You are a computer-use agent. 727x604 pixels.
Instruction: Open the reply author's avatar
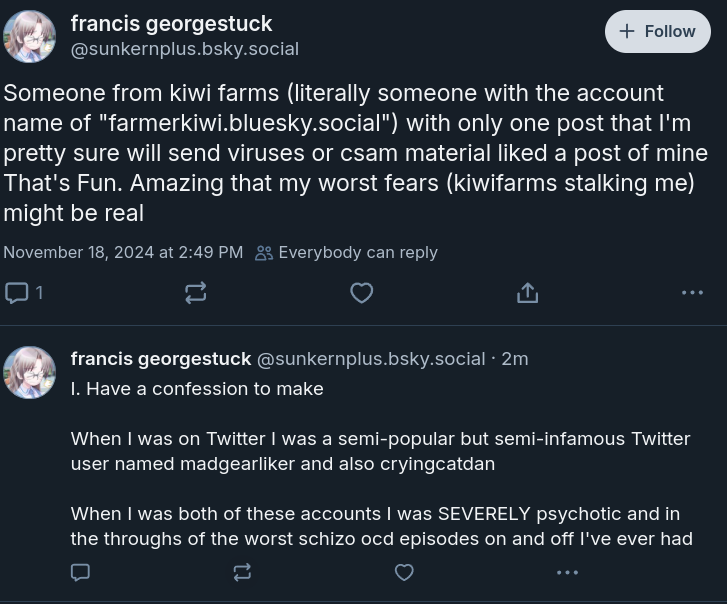coord(30,372)
